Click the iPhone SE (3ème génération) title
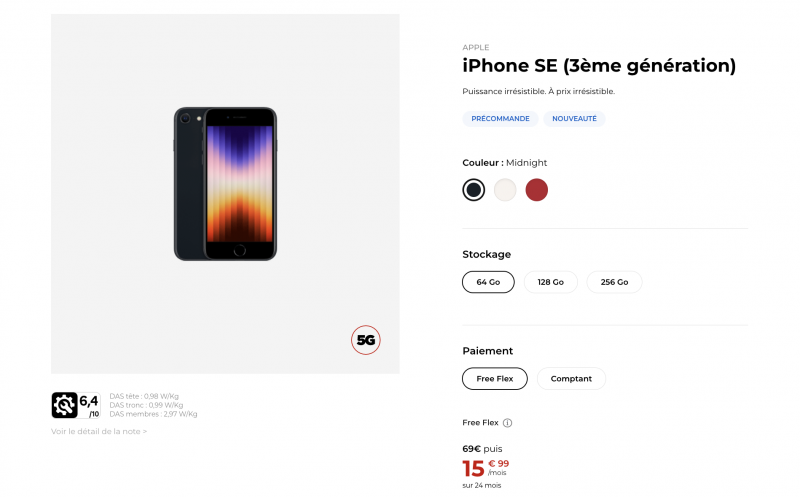The height and width of the screenshot is (497, 800). (x=598, y=66)
